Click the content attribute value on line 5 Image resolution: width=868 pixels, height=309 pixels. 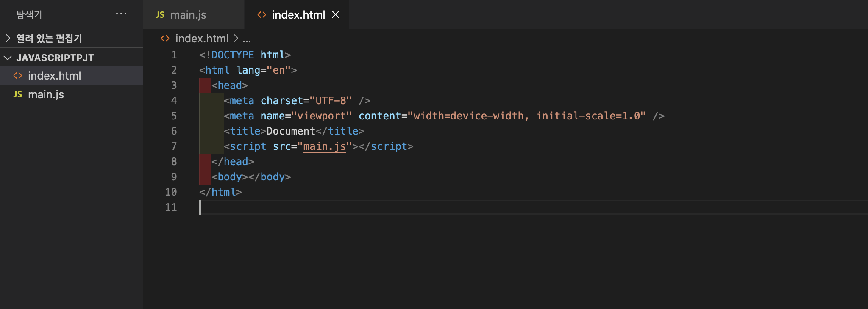coord(526,116)
